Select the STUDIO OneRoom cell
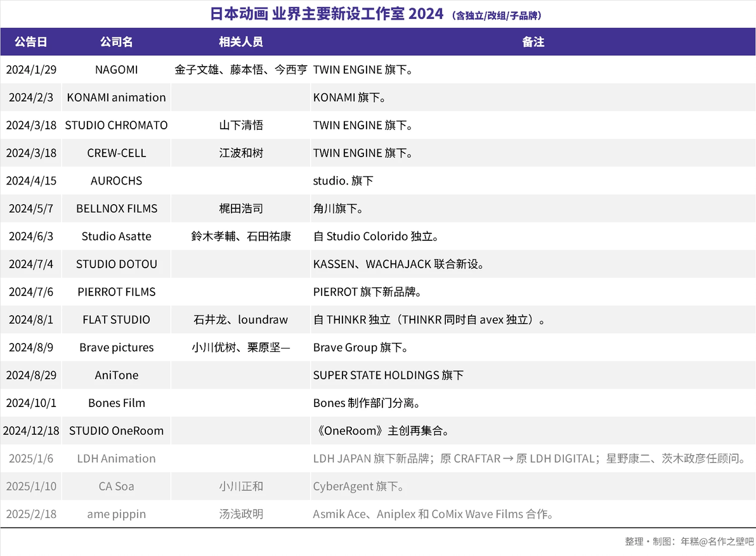This screenshot has height=556, width=756. (116, 430)
